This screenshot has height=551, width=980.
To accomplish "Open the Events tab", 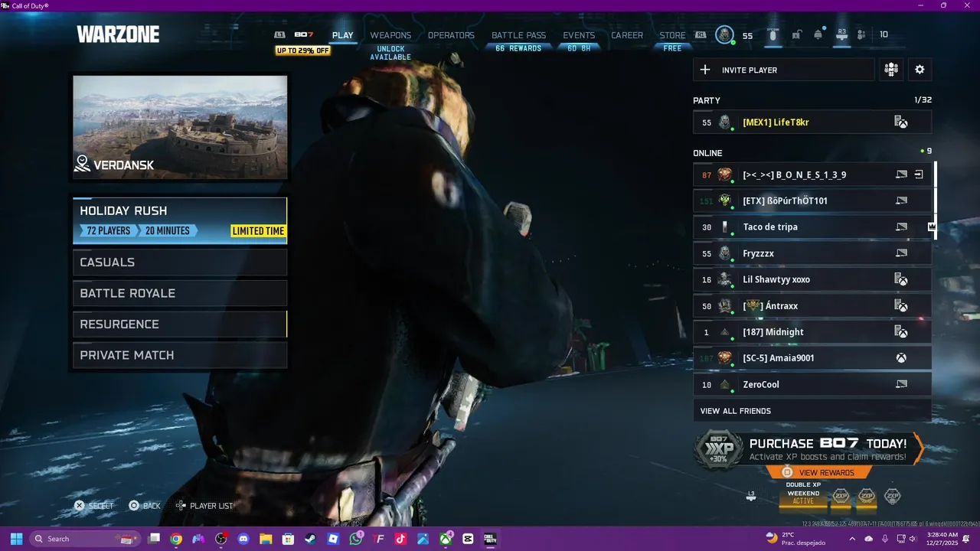I will 579,35.
